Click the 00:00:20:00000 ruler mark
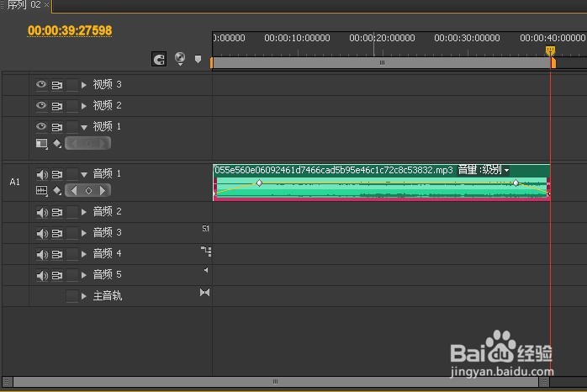 (382, 38)
